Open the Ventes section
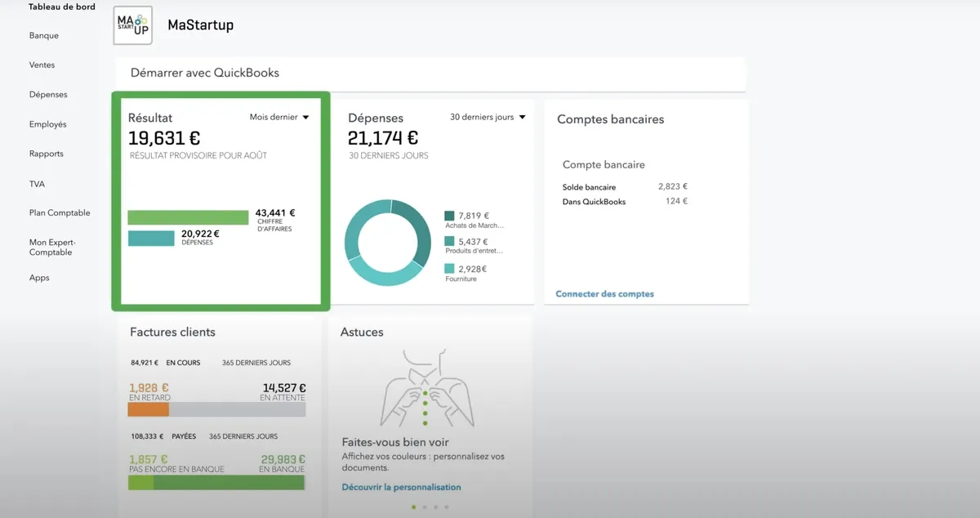The image size is (980, 518). (x=42, y=65)
